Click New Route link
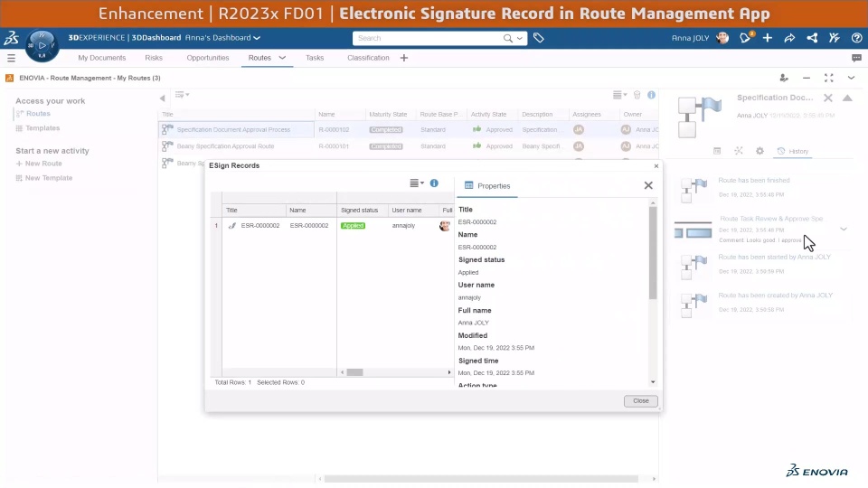 [x=43, y=164]
